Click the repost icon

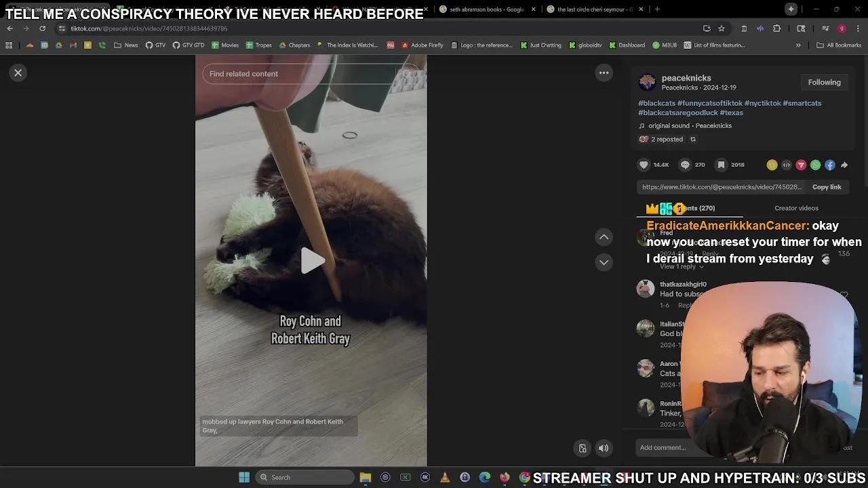[692, 140]
